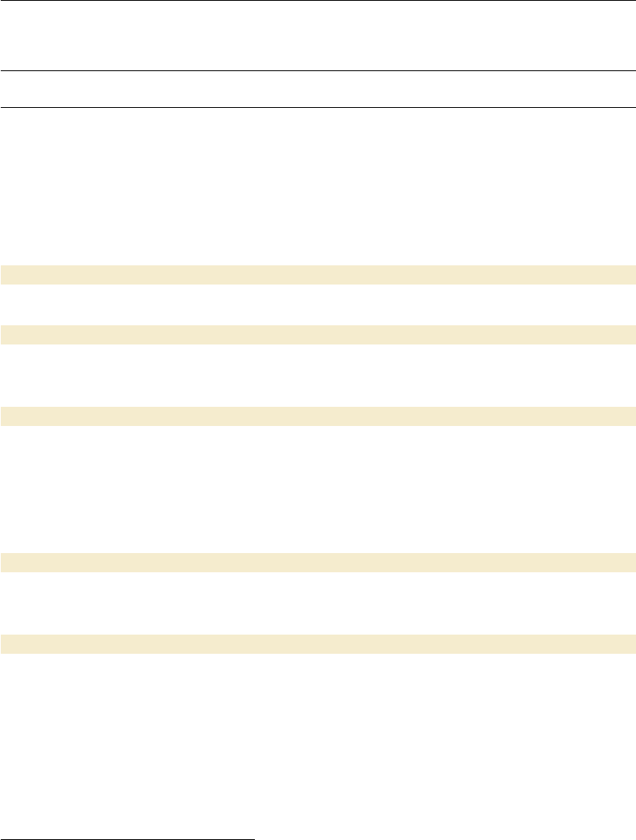636x840 pixels.
Task: Click white gap between second and third highlighted rows
Action: click(318, 375)
